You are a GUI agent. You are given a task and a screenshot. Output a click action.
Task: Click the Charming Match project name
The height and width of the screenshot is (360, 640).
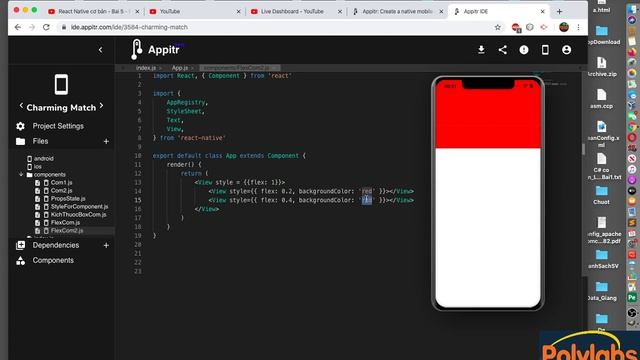click(61, 108)
